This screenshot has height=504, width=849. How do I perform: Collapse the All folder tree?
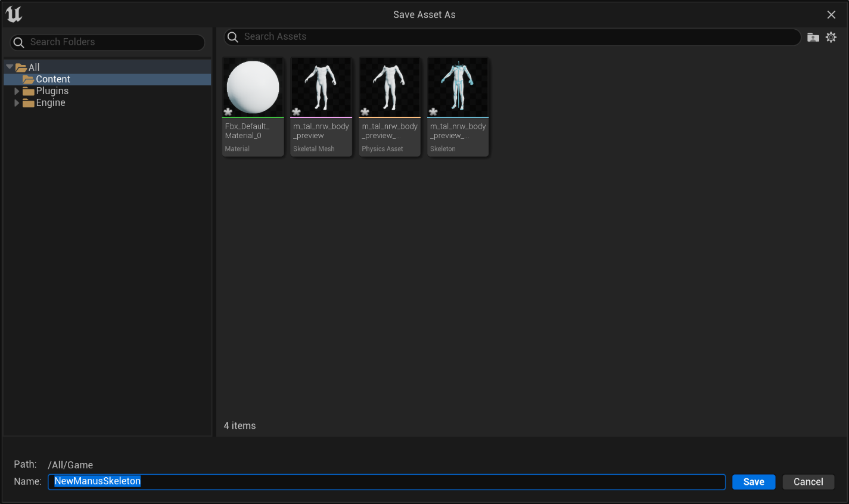(10, 67)
